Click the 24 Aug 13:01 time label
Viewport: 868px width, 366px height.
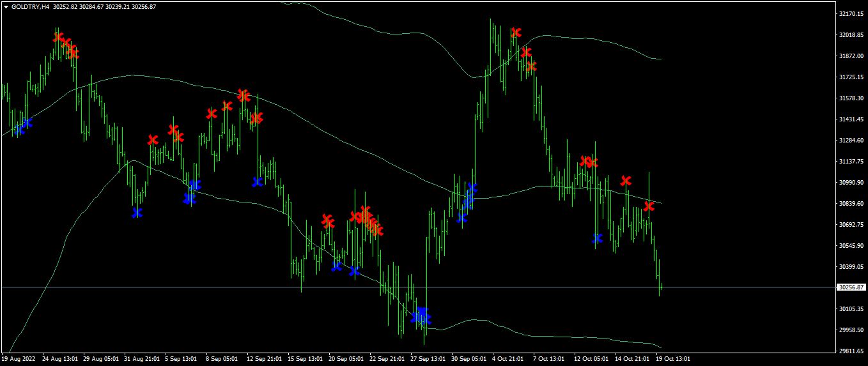60,359
